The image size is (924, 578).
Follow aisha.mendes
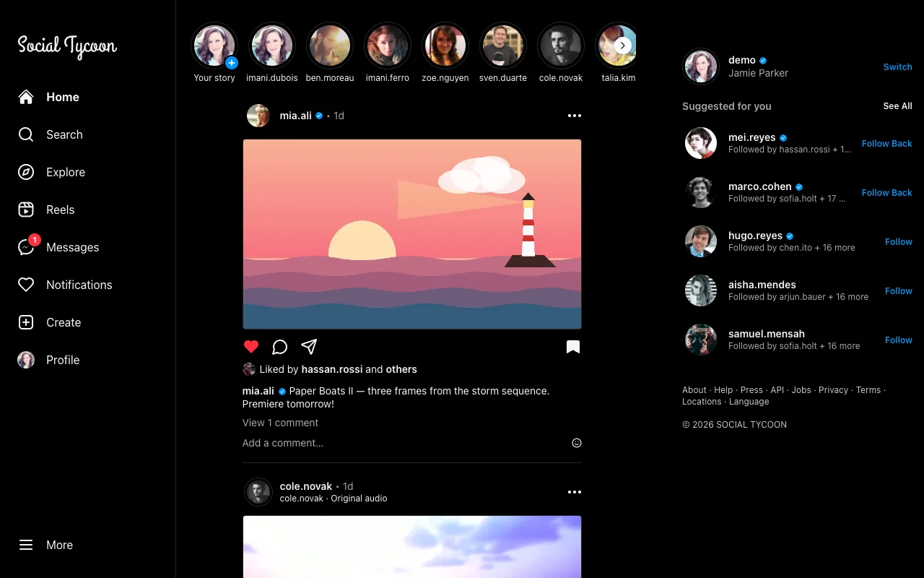pyautogui.click(x=899, y=290)
